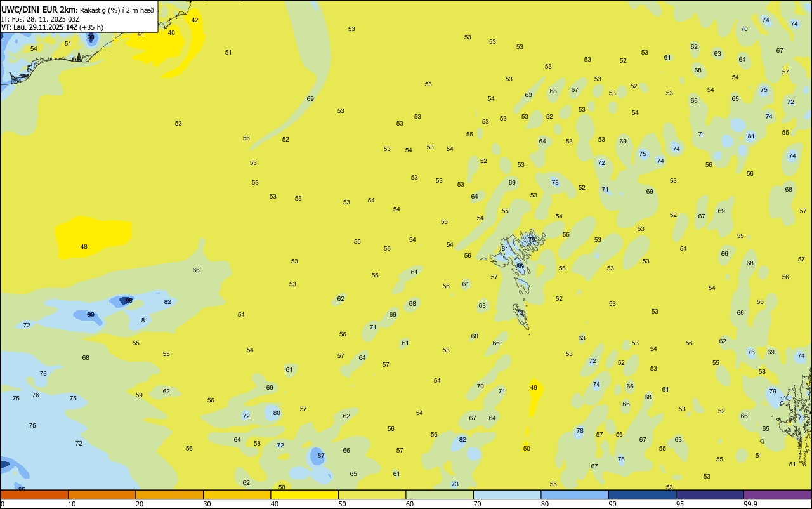Click the 95–99.9 navy legend swatch
The width and height of the screenshot is (812, 509).
(710, 494)
